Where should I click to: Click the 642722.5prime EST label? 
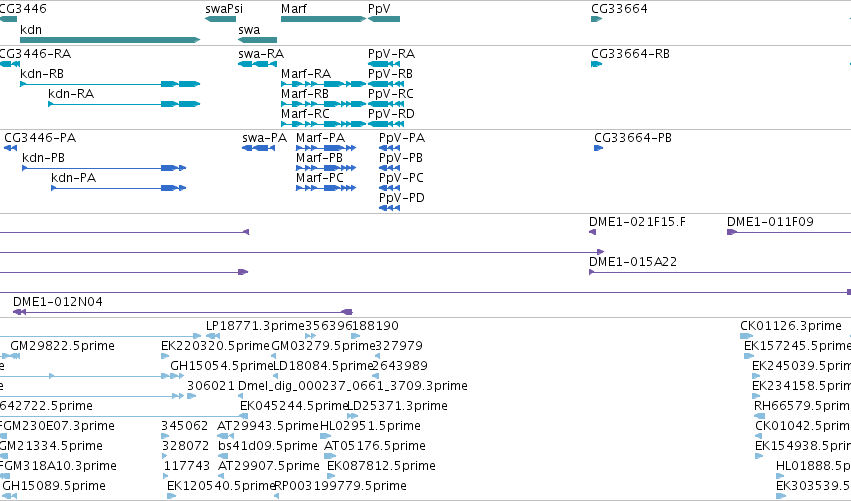pos(46,406)
